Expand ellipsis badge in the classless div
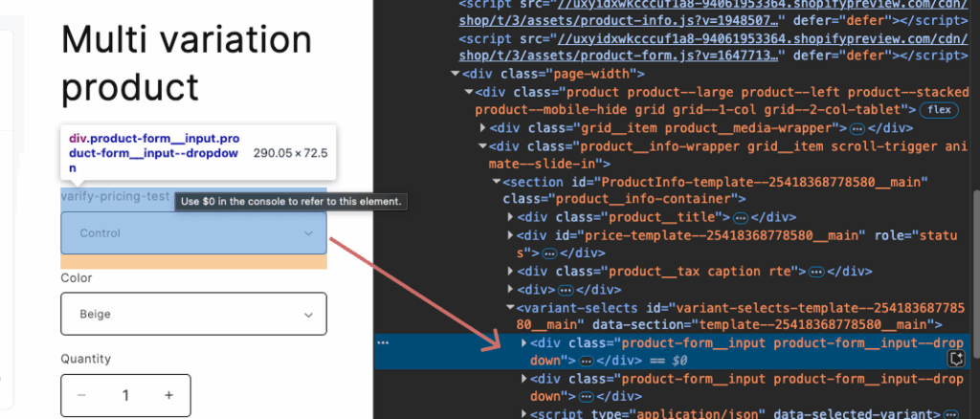Viewport: 980px width, 419px height. click(565, 291)
